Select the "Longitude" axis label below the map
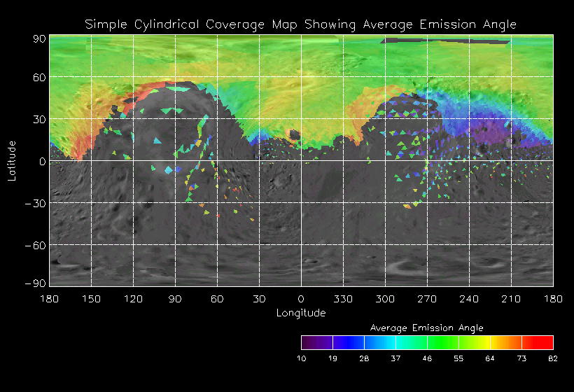 click(300, 313)
